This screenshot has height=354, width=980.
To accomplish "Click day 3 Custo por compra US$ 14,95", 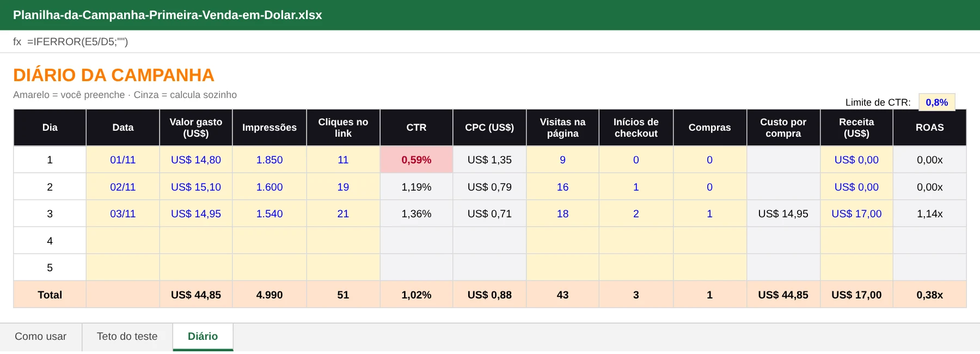I will pyautogui.click(x=783, y=213).
